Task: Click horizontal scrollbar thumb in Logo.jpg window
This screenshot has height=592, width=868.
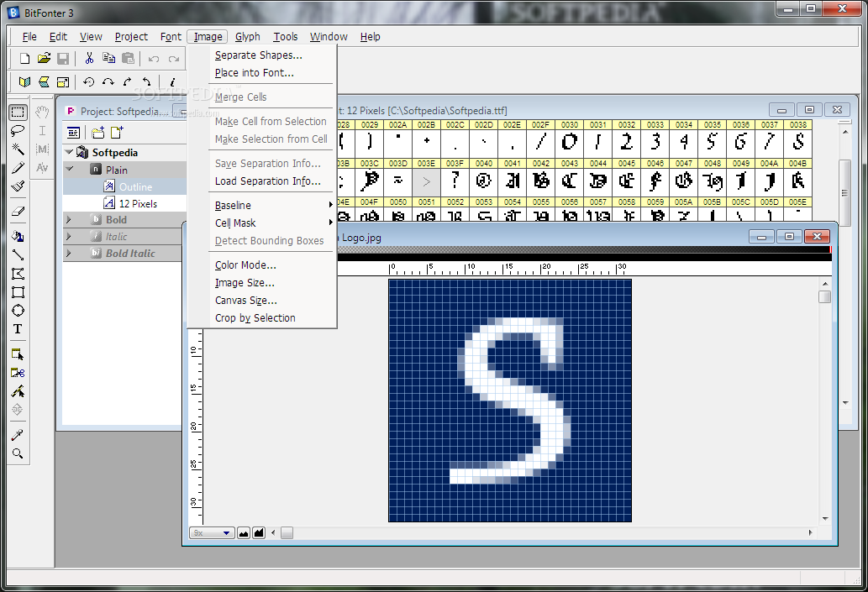Action: pos(287,532)
